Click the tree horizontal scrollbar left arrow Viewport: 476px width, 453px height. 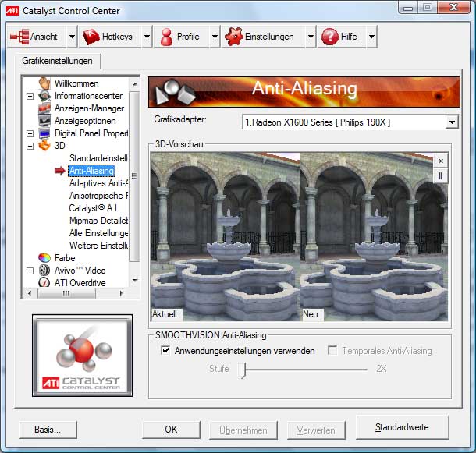[x=30, y=293]
